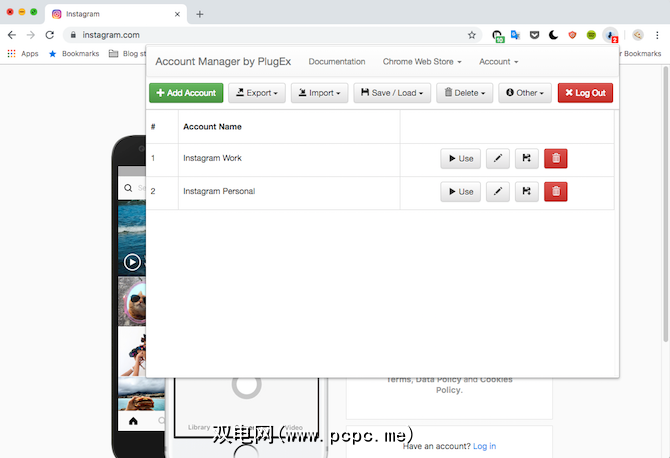Viewport: 670px width, 458px height.
Task: Edit the Instagram Personal account
Action: point(498,191)
